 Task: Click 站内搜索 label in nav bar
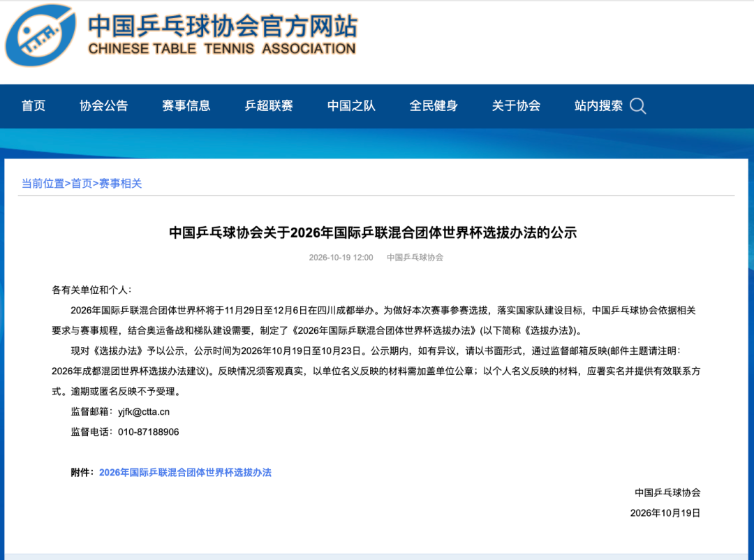[598, 106]
